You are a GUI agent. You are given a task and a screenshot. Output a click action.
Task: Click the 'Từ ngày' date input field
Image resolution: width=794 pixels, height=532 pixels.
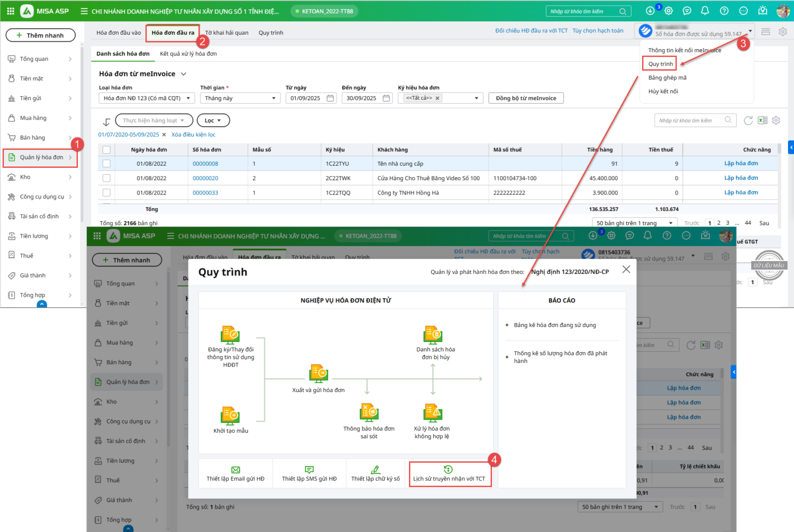[x=307, y=98]
